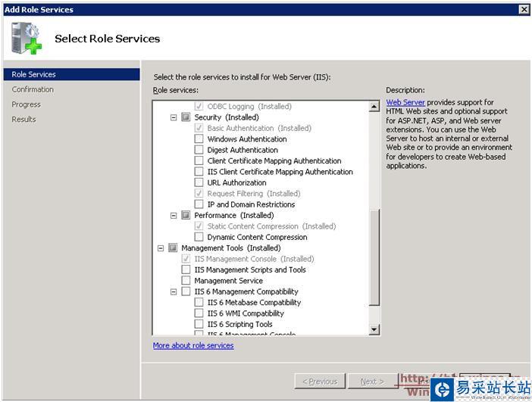Open More about role services link

(x=193, y=345)
